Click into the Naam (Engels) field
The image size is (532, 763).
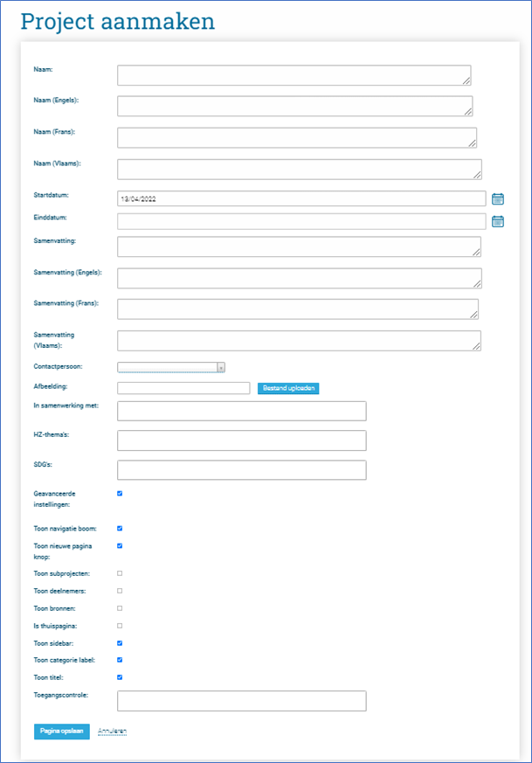(x=295, y=106)
